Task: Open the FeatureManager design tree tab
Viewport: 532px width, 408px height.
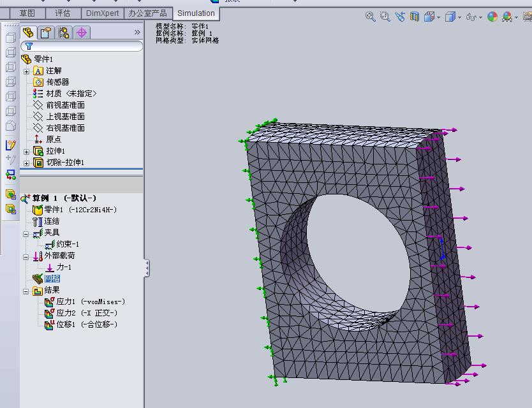Action: tap(28, 33)
